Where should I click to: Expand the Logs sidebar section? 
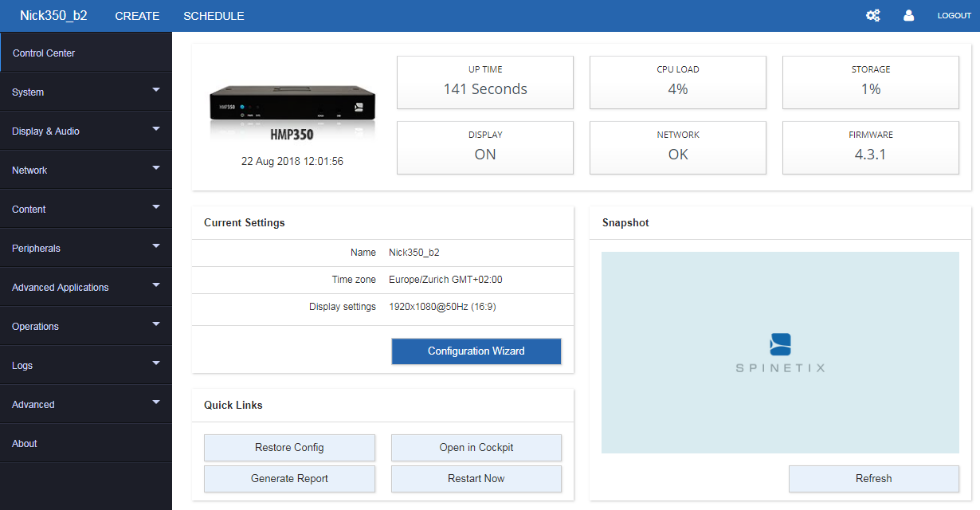click(86, 365)
